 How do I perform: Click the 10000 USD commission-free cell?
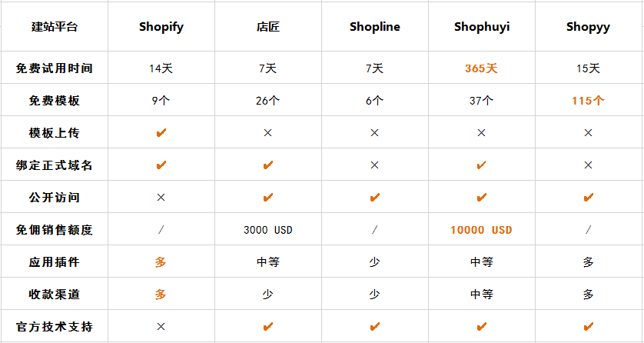(x=481, y=230)
